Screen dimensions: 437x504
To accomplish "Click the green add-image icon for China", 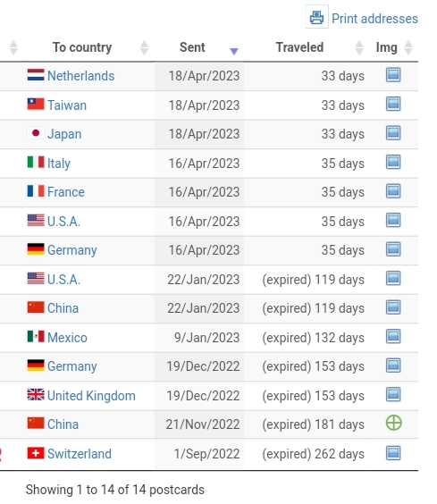I will point(393,423).
